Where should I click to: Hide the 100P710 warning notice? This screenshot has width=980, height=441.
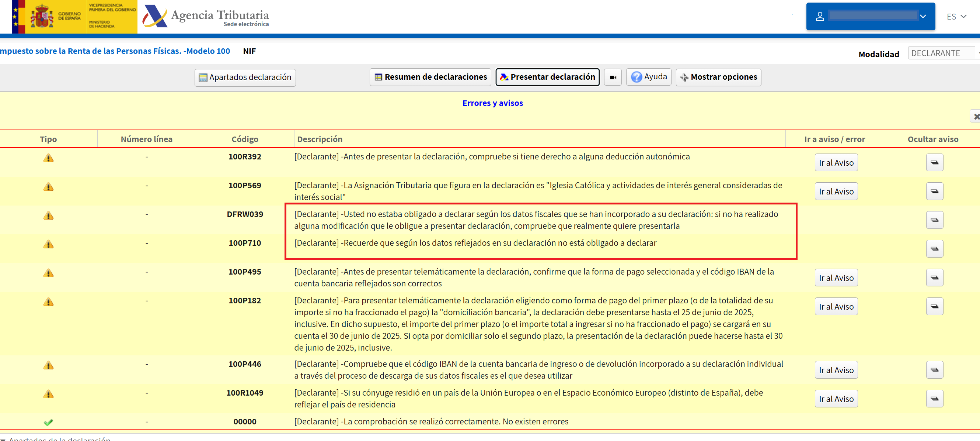point(934,249)
